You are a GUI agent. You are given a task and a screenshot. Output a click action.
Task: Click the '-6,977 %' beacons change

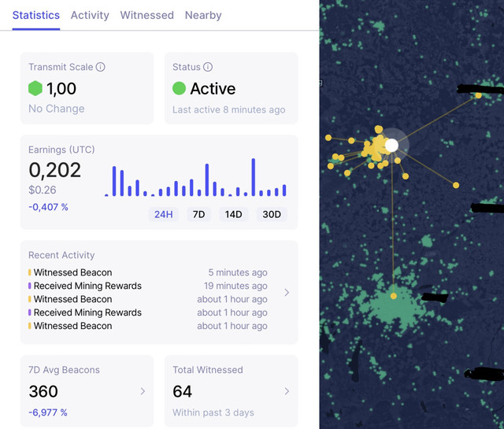[x=48, y=412]
